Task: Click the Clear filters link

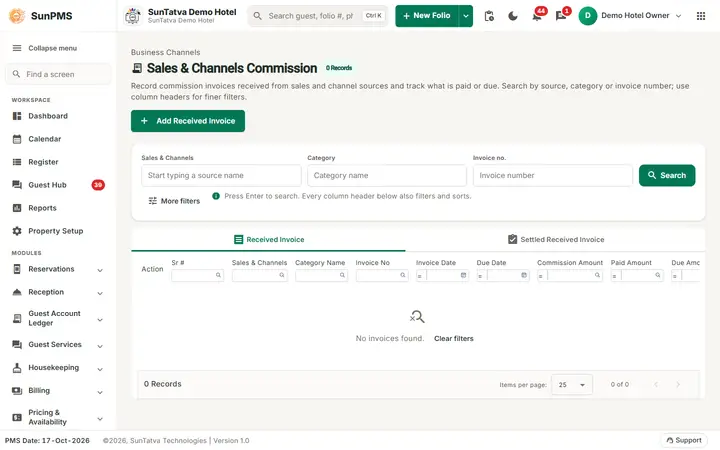Action: 454,338
